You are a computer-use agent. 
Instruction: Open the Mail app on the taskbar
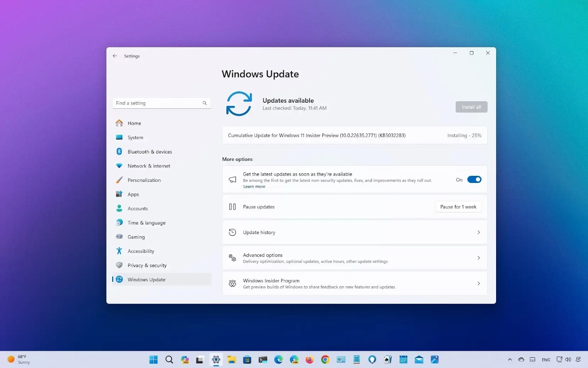[419, 360]
